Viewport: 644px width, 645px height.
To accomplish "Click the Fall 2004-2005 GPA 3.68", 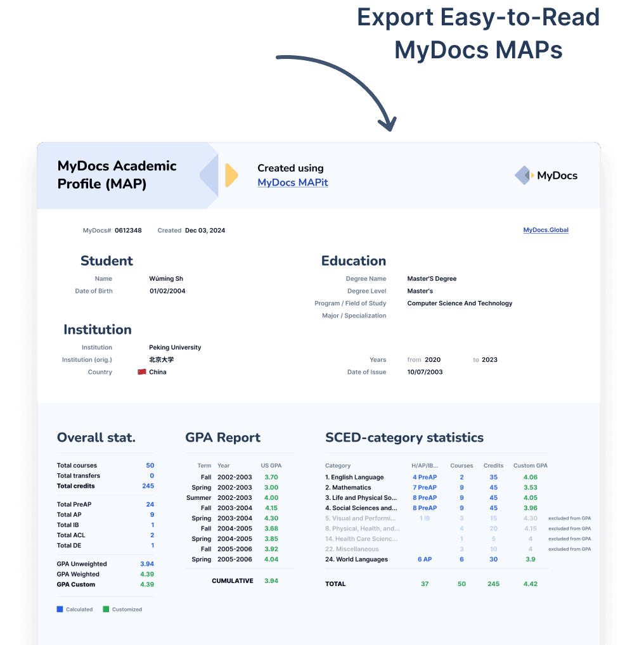I will (271, 528).
